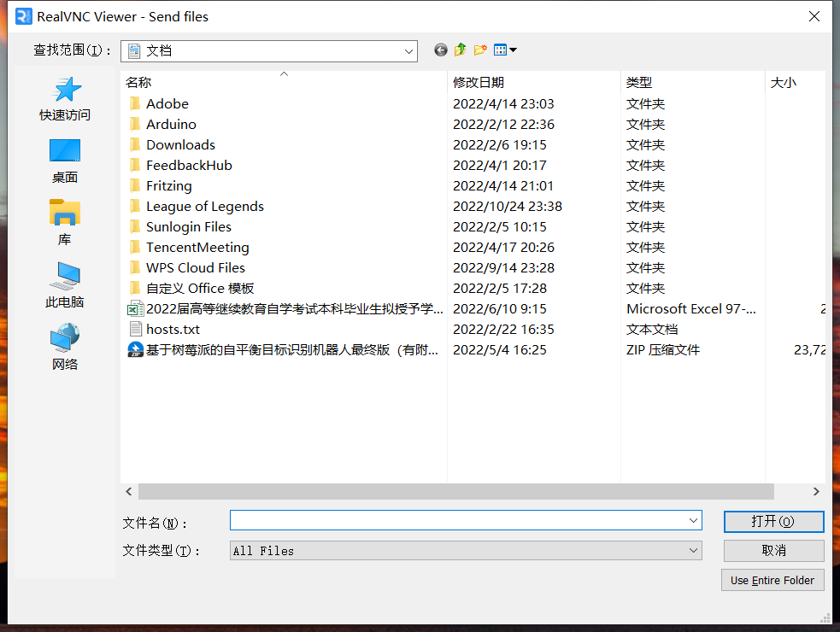Screen dimensions: 840x632
Task: Click the TencentMeeting folder icon
Action: [135, 248]
